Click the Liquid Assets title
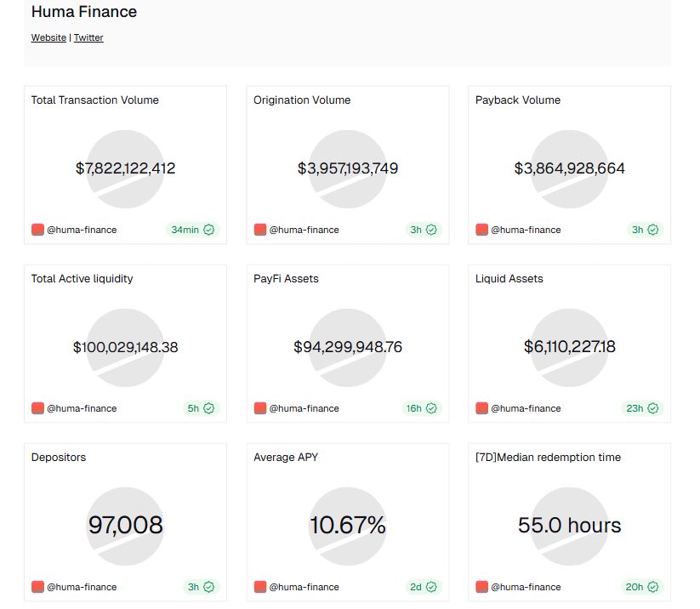The image size is (700, 609). pyautogui.click(x=509, y=279)
